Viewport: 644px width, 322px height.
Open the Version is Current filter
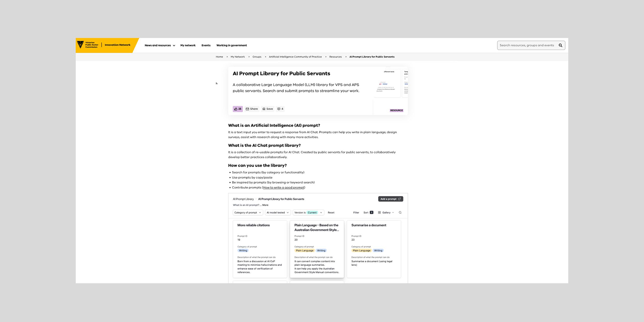tap(308, 213)
